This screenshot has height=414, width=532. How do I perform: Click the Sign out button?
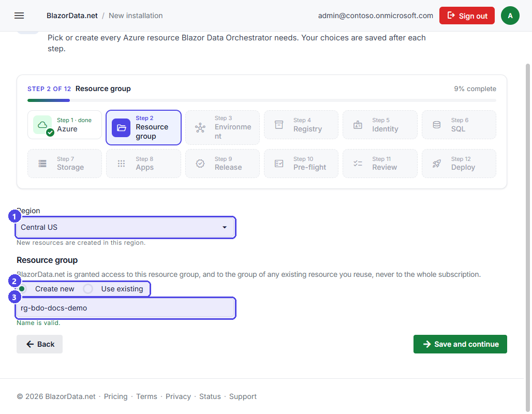pyautogui.click(x=467, y=16)
